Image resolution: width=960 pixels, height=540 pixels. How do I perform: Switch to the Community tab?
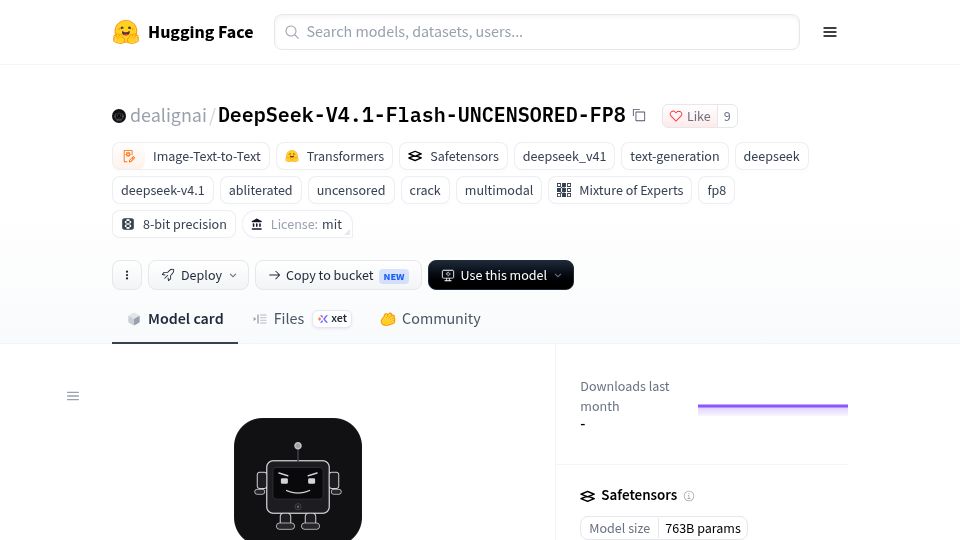(x=430, y=319)
